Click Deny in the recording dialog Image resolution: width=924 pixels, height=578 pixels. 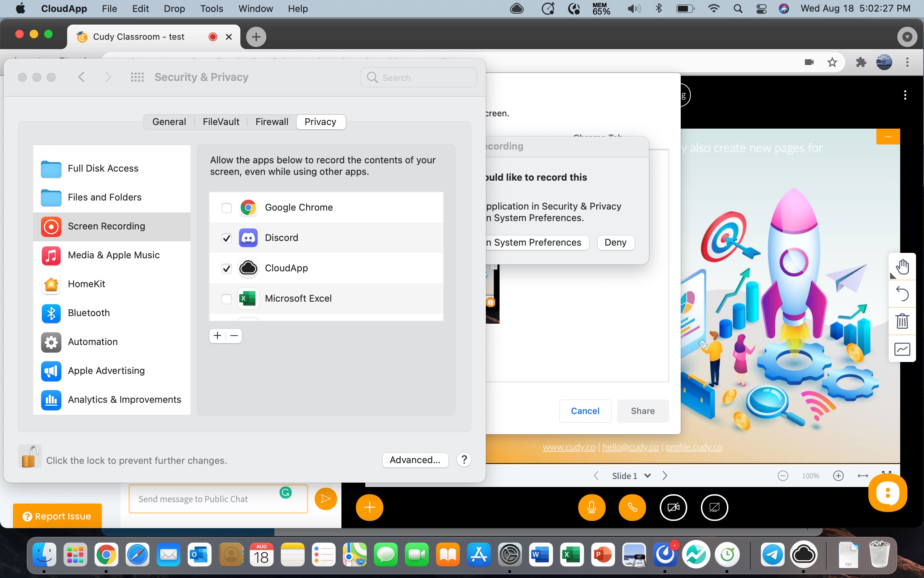(x=615, y=242)
